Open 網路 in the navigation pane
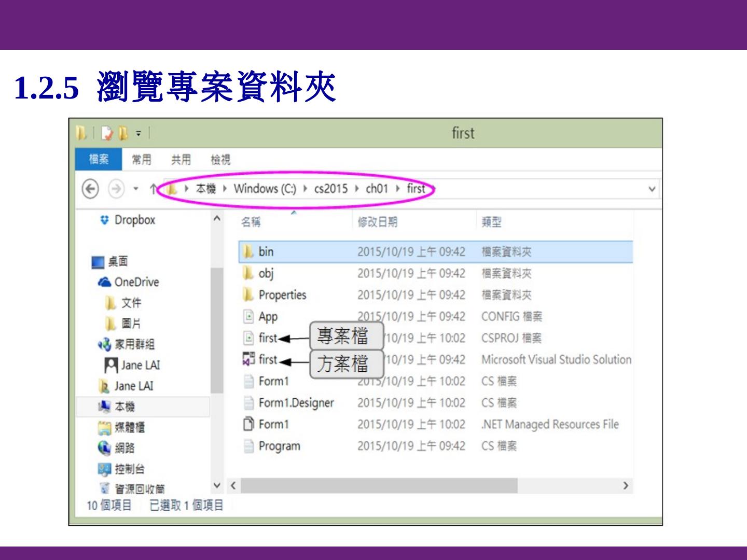Viewport: 747px width, 560px height. 125,448
